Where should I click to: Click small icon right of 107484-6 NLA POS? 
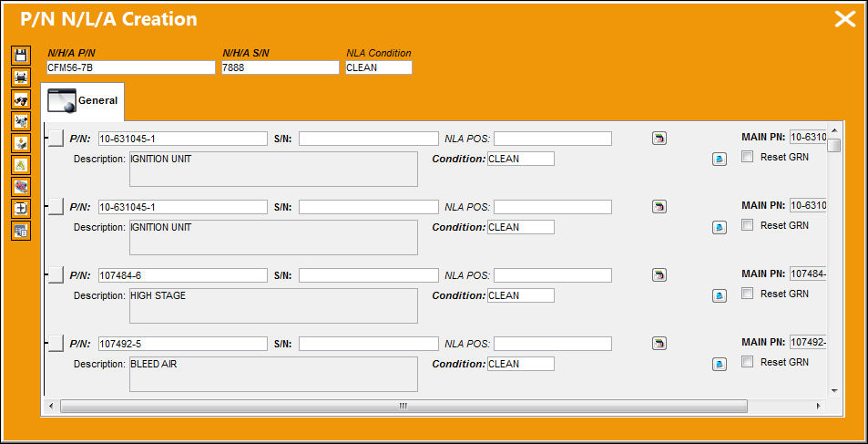pyautogui.click(x=659, y=275)
